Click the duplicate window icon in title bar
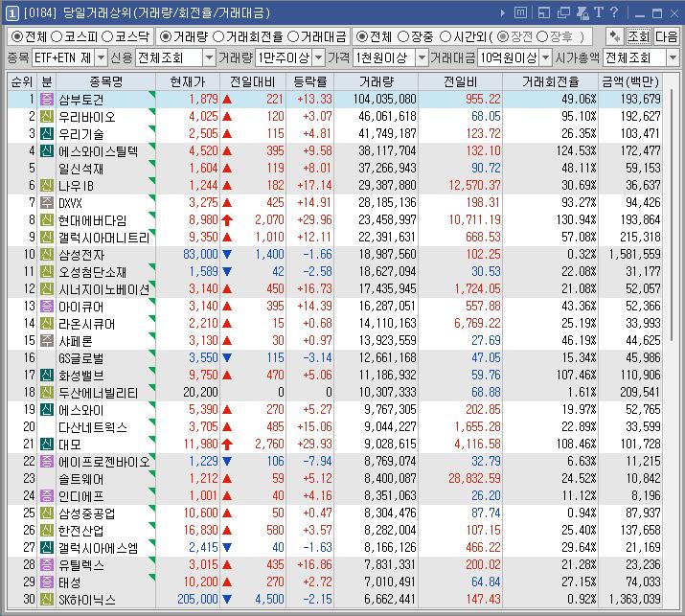Image resolution: width=685 pixels, height=616 pixels. [563, 12]
